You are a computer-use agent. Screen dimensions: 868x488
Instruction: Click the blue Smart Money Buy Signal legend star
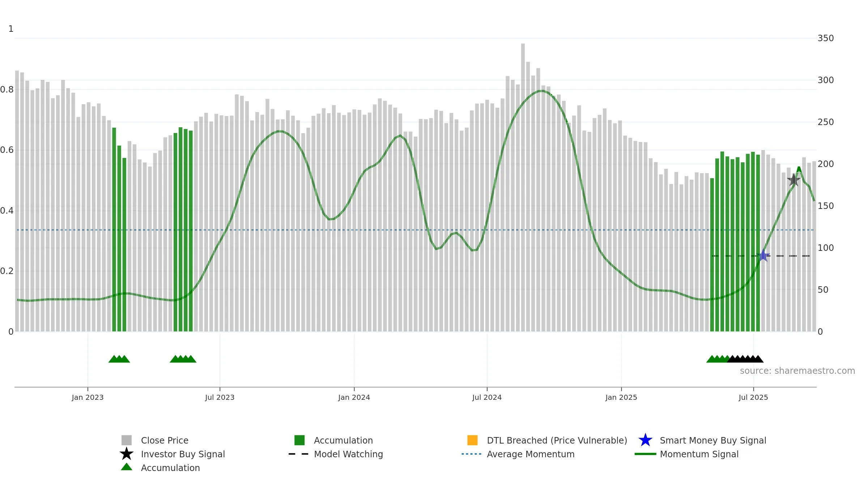coord(645,440)
